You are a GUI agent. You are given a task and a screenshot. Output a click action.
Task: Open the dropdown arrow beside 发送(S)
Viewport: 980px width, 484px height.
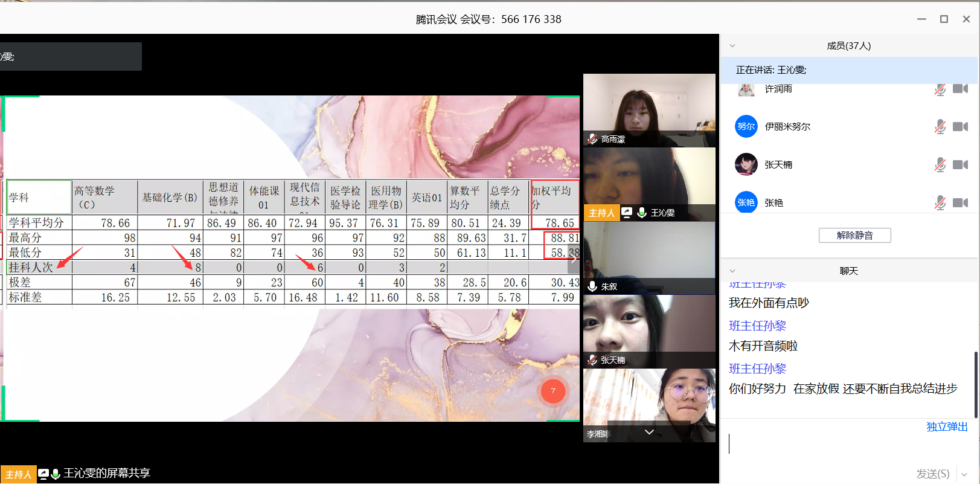[x=964, y=474]
